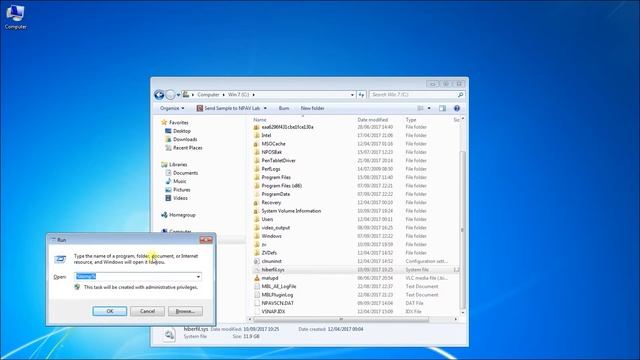The width and height of the screenshot is (640, 360).
Task: Open the Pictures library
Action: pos(182,190)
